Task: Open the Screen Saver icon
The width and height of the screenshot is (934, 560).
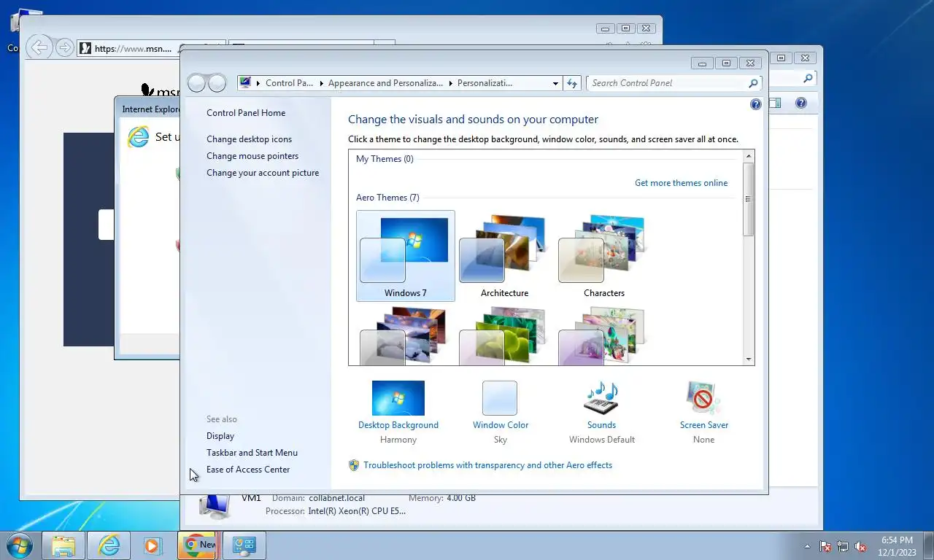Action: [703, 398]
